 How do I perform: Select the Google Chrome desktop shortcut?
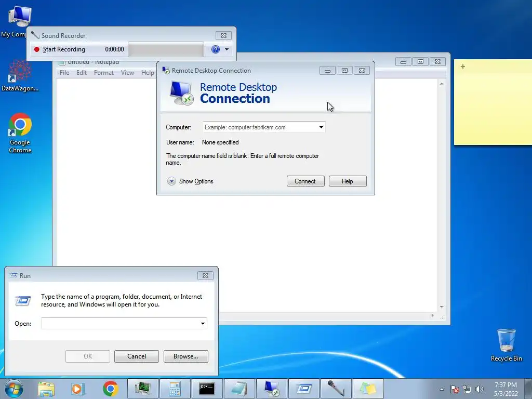[x=20, y=133]
